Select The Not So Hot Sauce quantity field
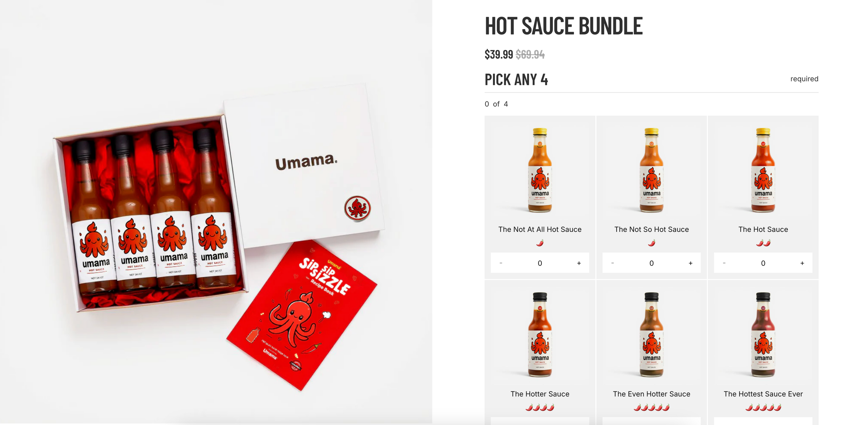This screenshot has width=868, height=425. click(x=651, y=263)
